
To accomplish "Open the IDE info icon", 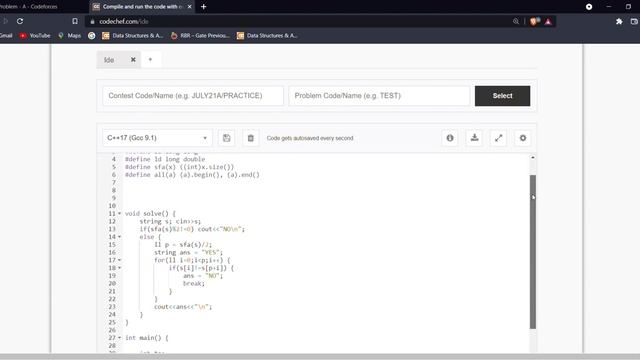I will pos(450,138).
